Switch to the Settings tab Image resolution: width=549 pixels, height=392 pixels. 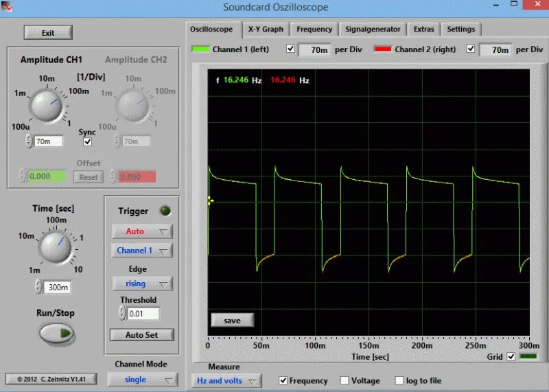[460, 29]
